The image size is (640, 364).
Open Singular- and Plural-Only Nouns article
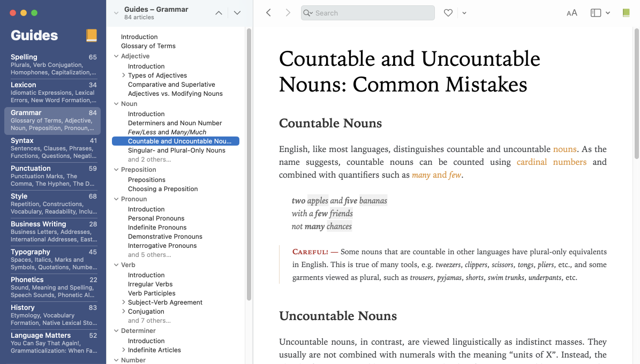click(x=176, y=150)
